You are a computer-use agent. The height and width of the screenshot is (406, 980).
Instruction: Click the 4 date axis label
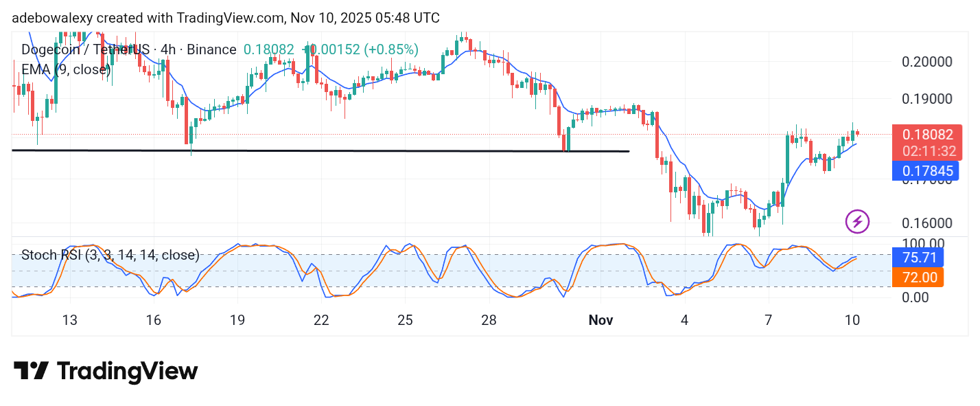684,320
